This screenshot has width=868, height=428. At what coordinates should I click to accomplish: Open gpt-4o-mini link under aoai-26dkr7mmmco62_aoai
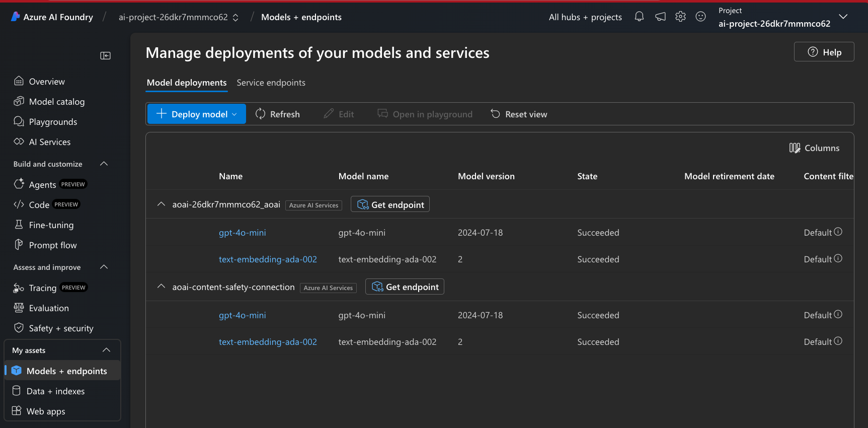coord(242,233)
